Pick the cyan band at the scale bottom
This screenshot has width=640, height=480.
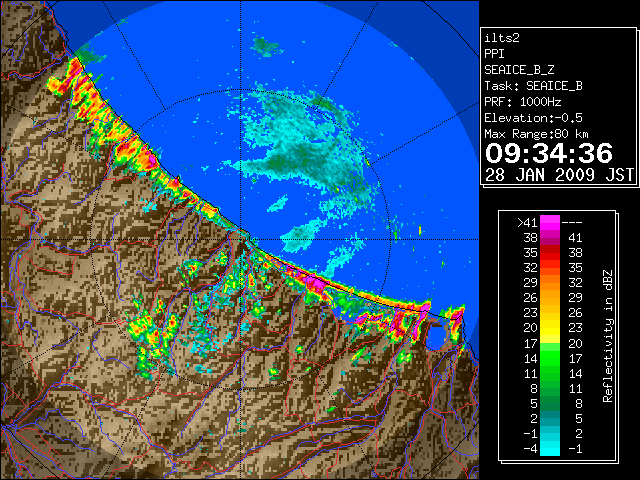(550, 448)
